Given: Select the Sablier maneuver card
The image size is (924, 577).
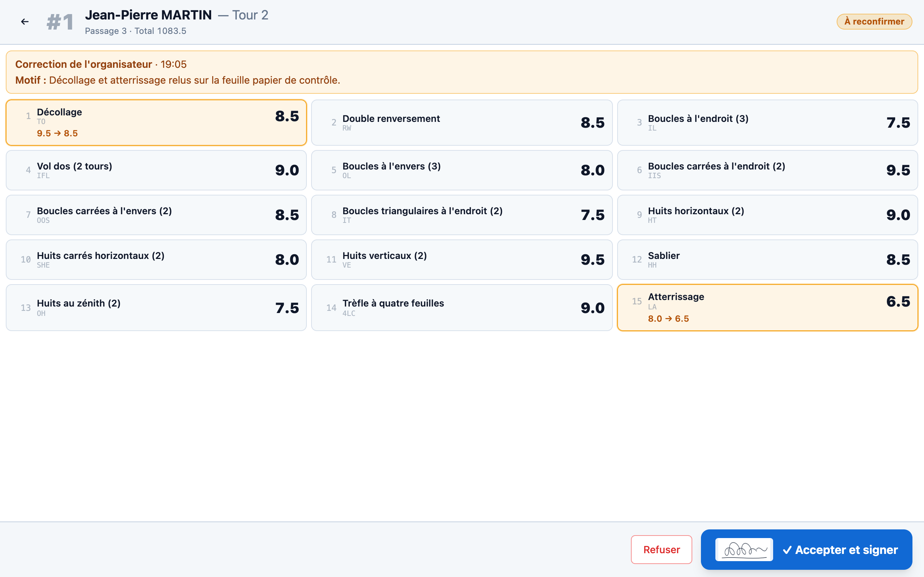Looking at the screenshot, I should point(767,260).
